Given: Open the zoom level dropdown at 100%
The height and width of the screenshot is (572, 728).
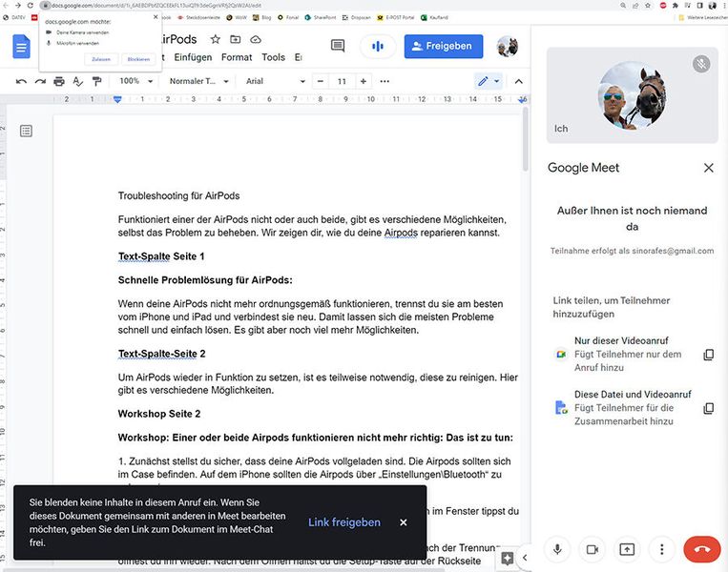Looking at the screenshot, I should coord(135,81).
